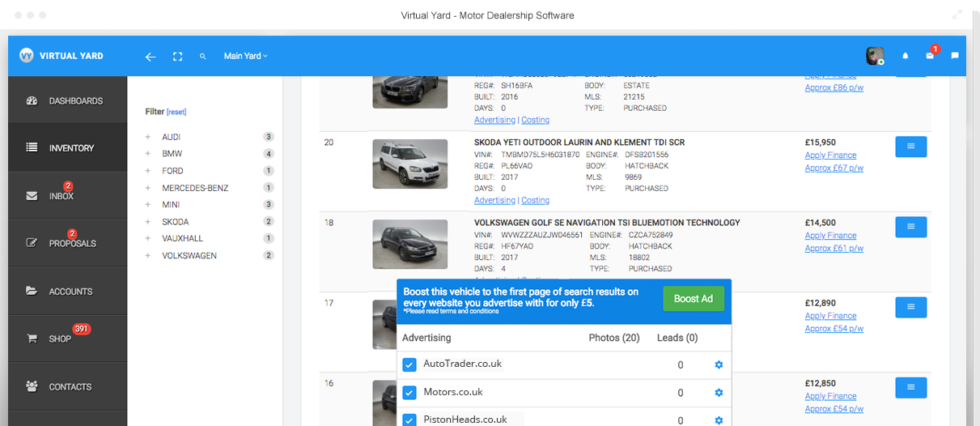Click Approx £67 p/w link
This screenshot has height=426, width=980.
[x=834, y=168]
